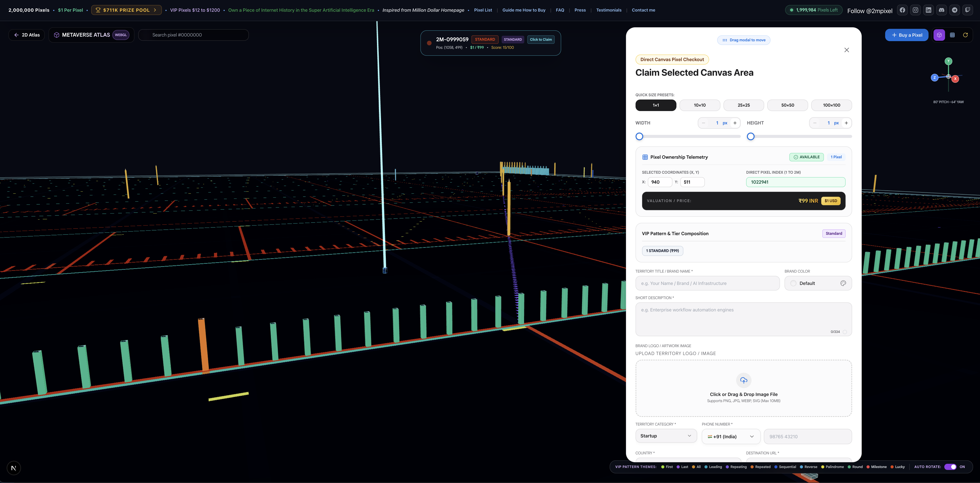The width and height of the screenshot is (980, 483).
Task: Decrease width with the minus button
Action: (x=704, y=123)
